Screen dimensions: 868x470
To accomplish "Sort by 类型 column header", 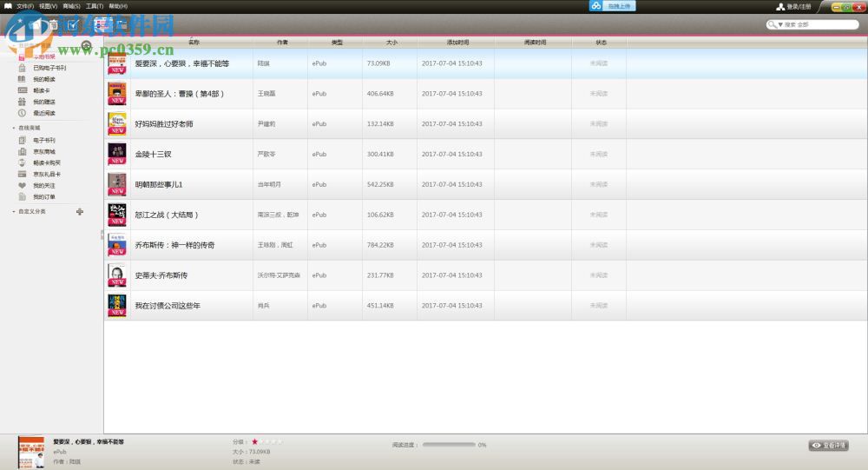I will [x=337, y=42].
